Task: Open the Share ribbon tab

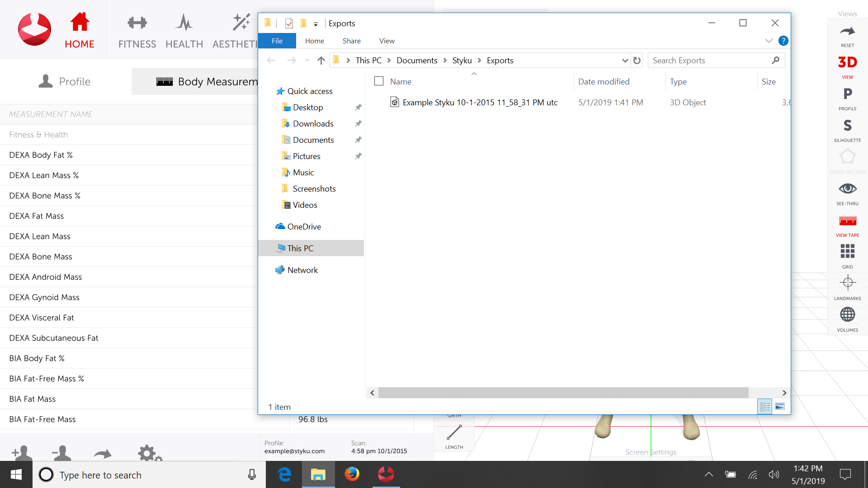Action: click(351, 41)
